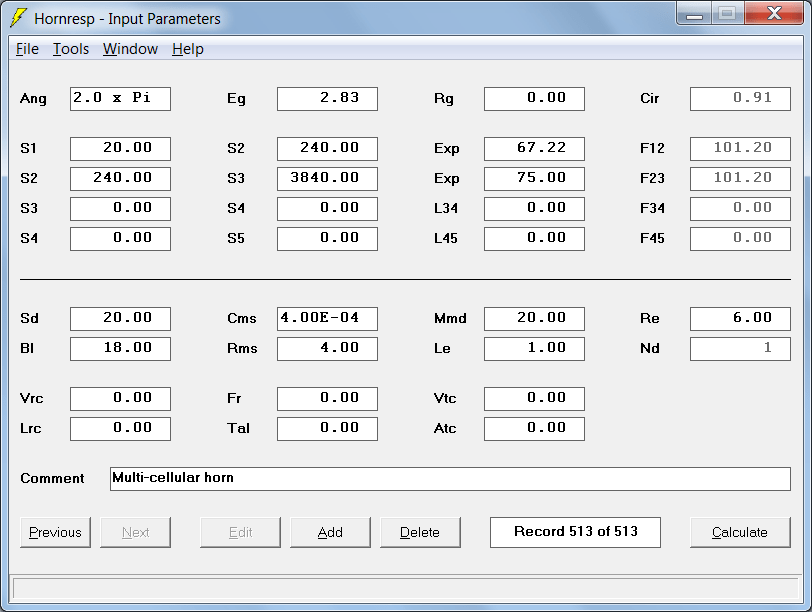The width and height of the screenshot is (812, 612).
Task: Select the Fr input field
Action: [x=327, y=399]
